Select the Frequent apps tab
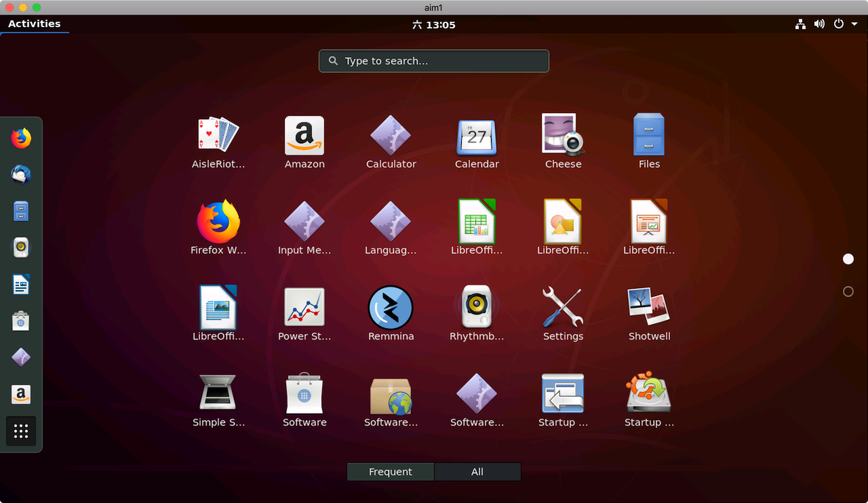868x503 pixels. coord(391,472)
